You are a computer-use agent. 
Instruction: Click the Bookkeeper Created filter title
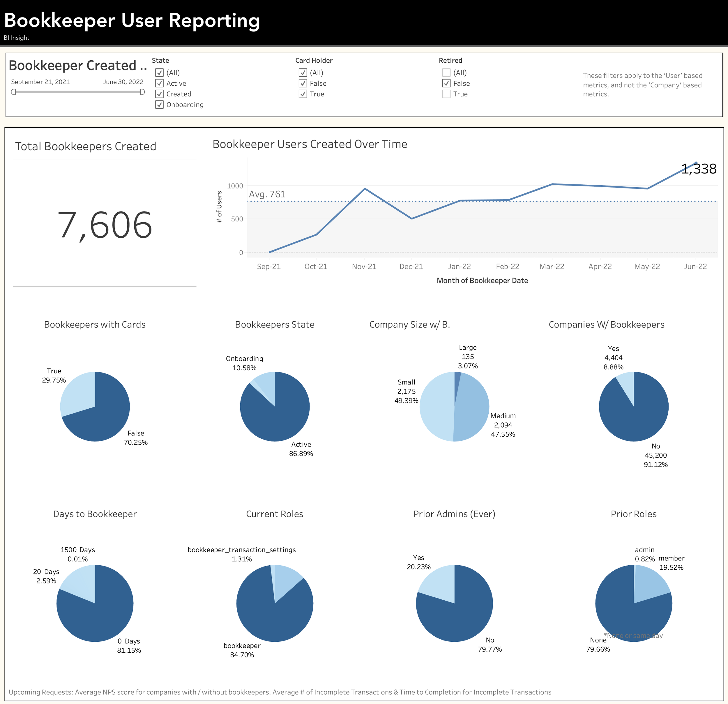pyautogui.click(x=78, y=65)
